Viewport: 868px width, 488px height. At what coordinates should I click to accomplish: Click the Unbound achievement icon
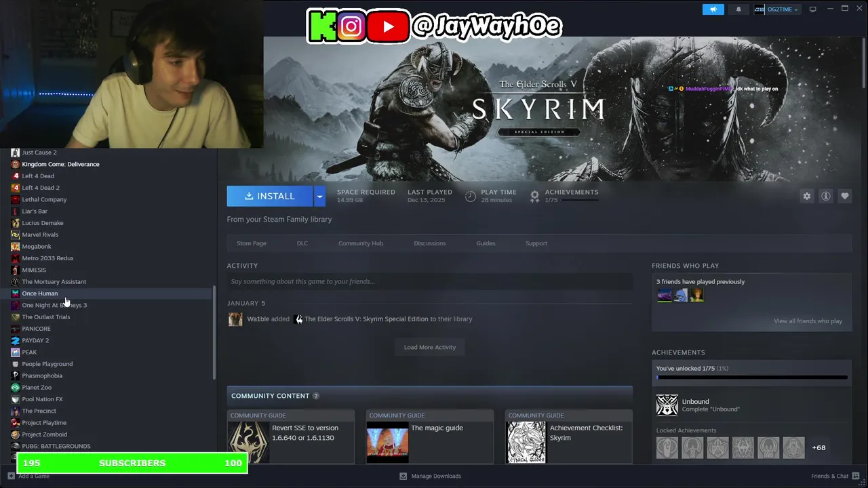(667, 405)
